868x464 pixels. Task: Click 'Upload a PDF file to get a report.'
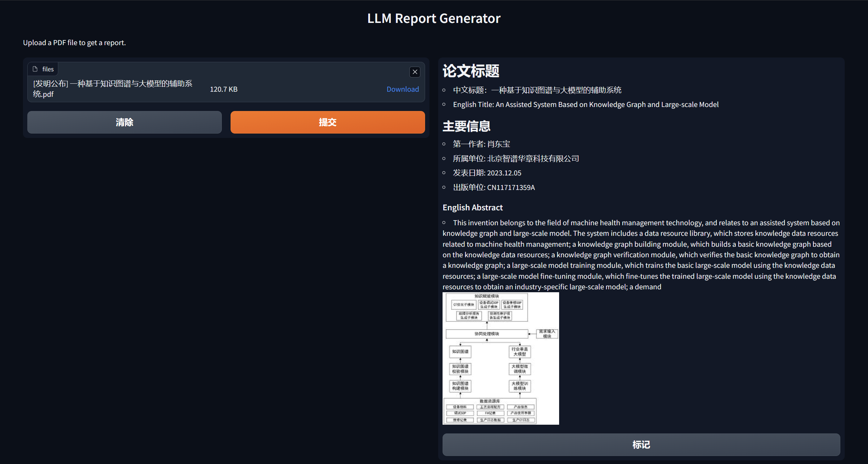(74, 43)
